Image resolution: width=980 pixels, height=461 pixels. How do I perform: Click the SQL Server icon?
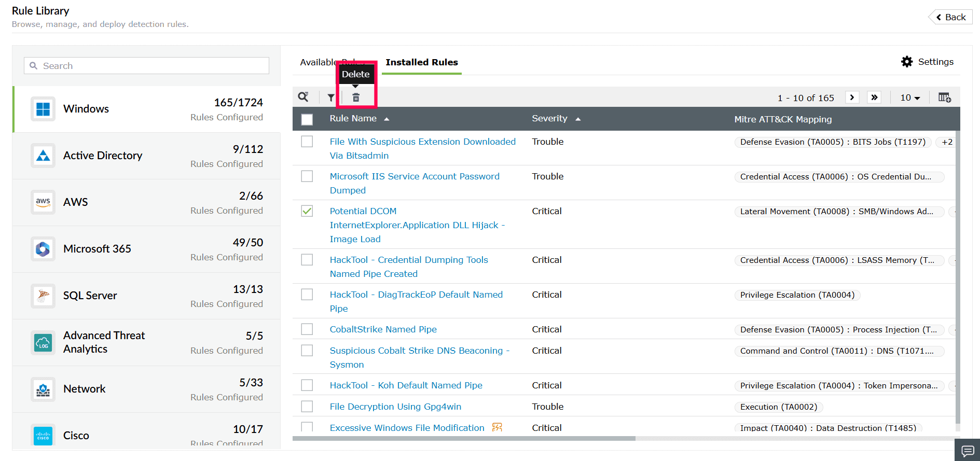click(x=43, y=296)
